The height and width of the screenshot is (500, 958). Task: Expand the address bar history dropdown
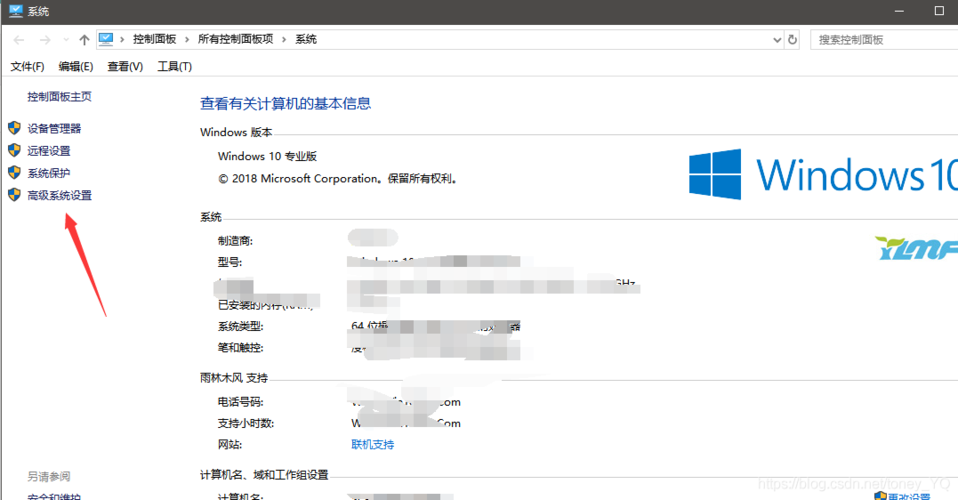tap(777, 40)
